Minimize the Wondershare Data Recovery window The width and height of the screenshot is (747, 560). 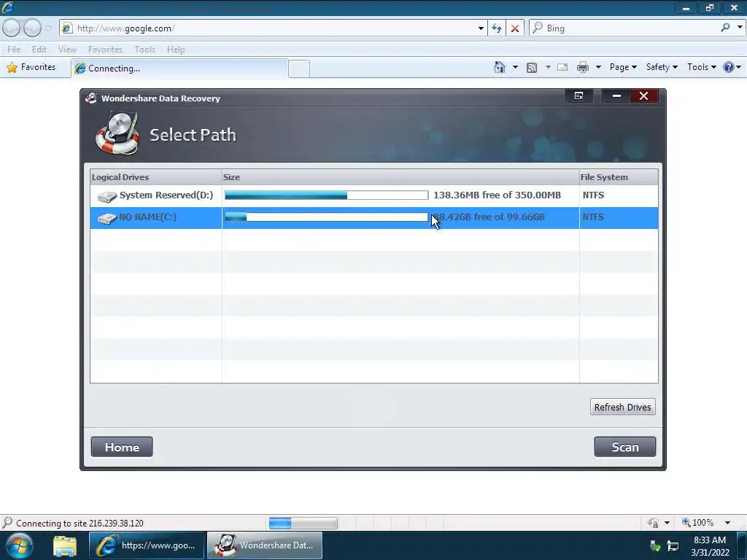pos(616,96)
